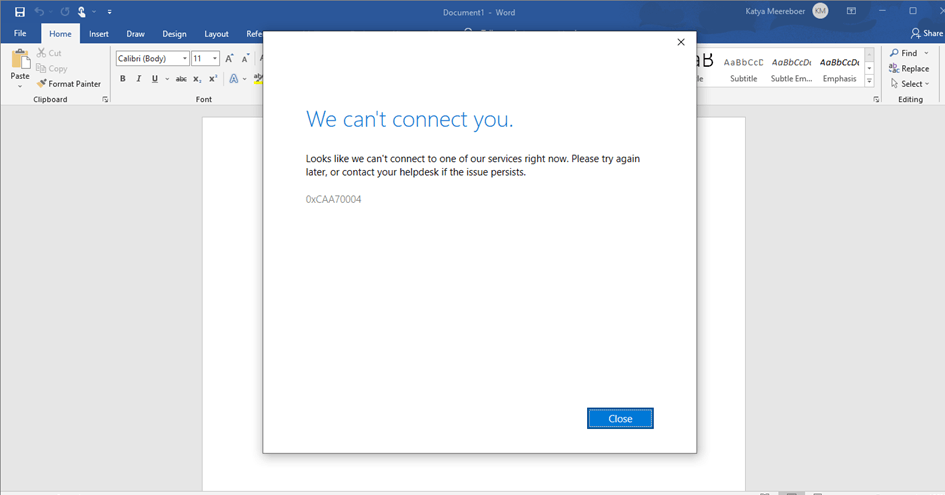The width and height of the screenshot is (945, 495).
Task: Expand the Paste options arrow
Action: click(20, 86)
